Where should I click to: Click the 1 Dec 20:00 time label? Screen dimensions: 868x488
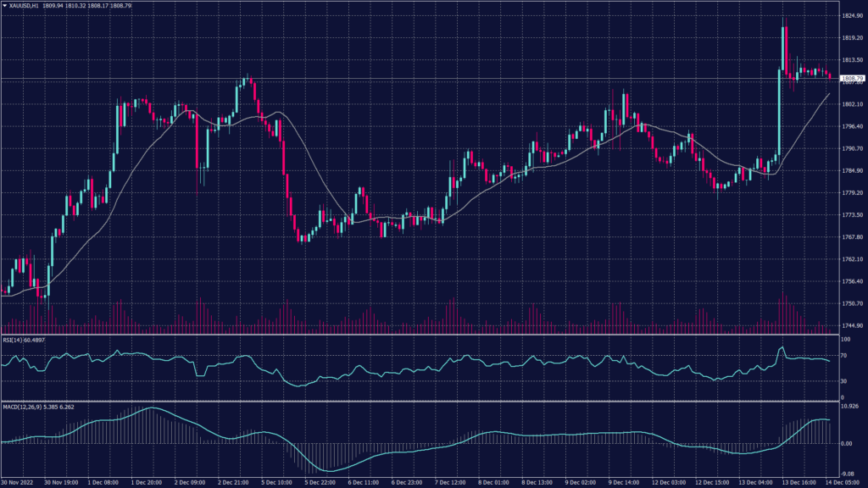pos(149,481)
